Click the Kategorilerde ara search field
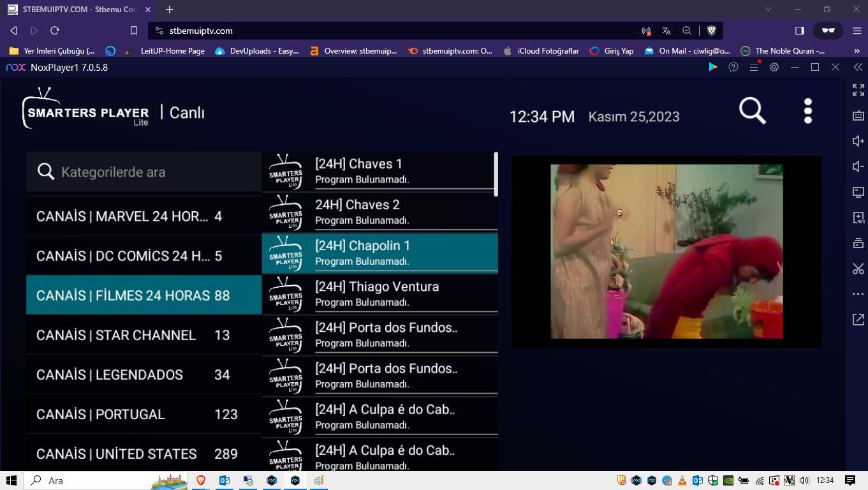The image size is (868, 490). pos(144,172)
